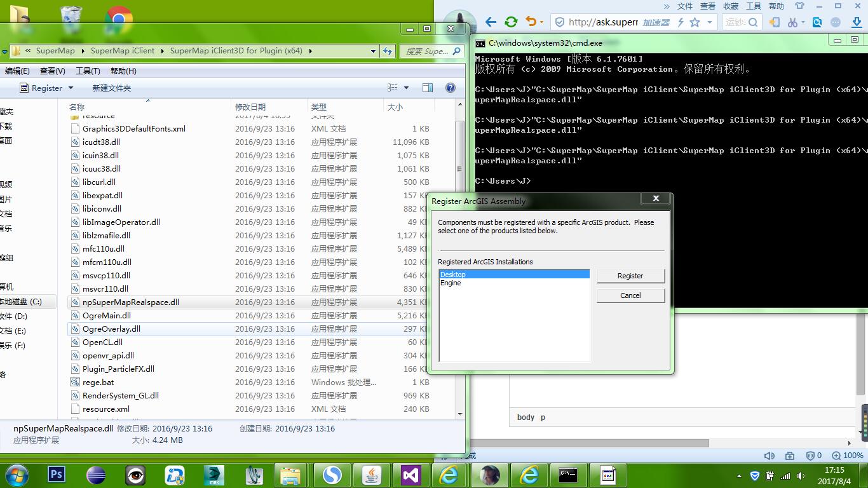Screen dimensions: 868x488
Task: Click the browser zoom 100% indicator
Action: click(x=848, y=456)
